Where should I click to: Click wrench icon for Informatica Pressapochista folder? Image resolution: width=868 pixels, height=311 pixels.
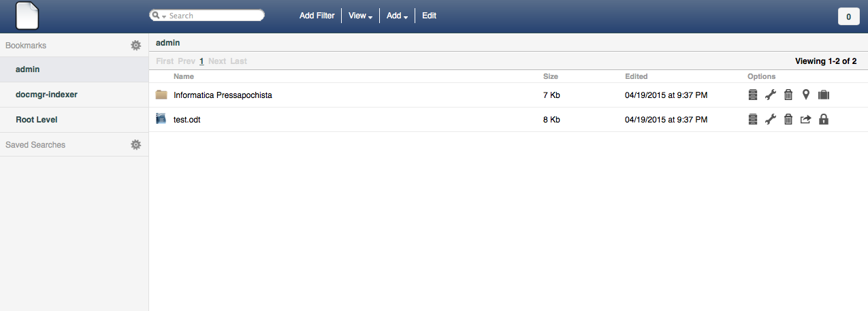click(x=771, y=95)
